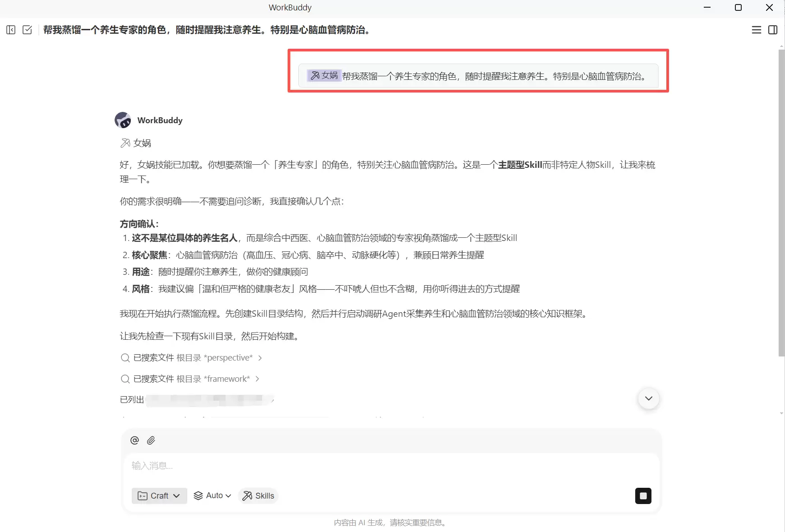The image size is (785, 532).
Task: Toggle the right side panel icon
Action: click(773, 30)
